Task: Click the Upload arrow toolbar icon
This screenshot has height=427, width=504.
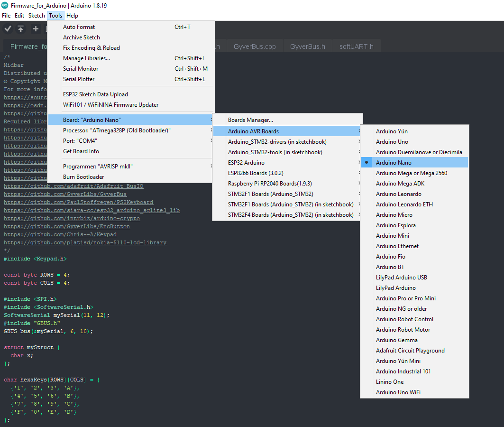Action: [x=20, y=29]
